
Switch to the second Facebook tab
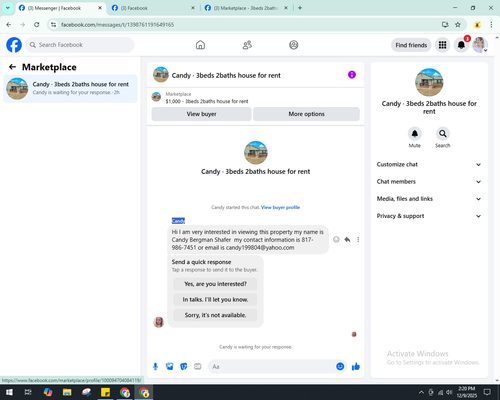[153, 8]
